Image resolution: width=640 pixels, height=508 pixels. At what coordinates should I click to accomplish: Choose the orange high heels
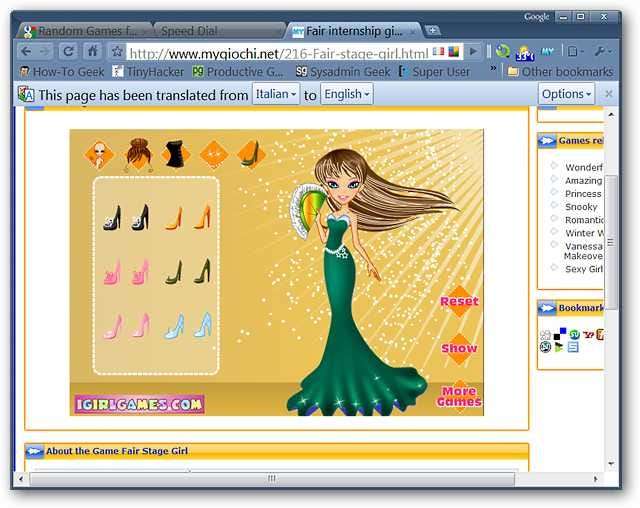point(188,217)
